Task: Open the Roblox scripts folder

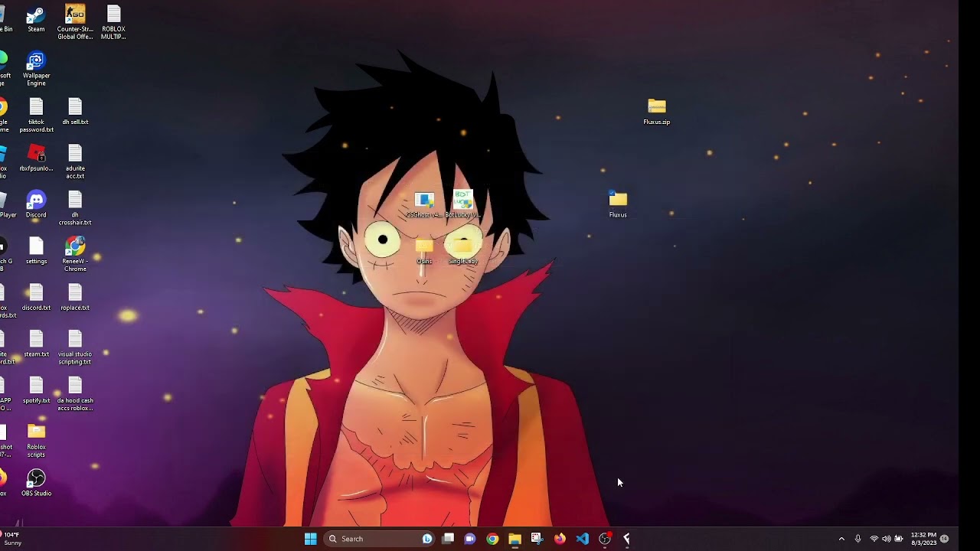Action: (36, 441)
